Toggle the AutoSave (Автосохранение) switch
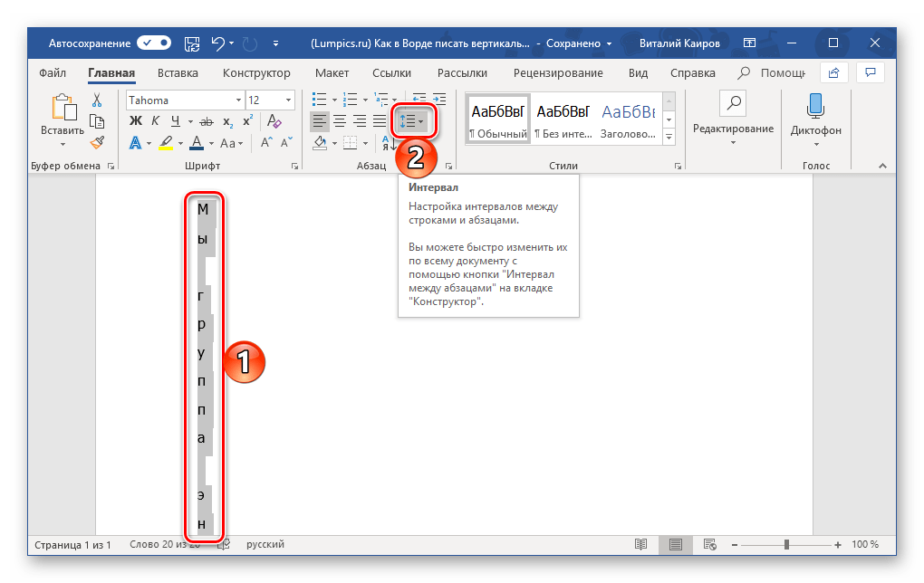 click(154, 43)
